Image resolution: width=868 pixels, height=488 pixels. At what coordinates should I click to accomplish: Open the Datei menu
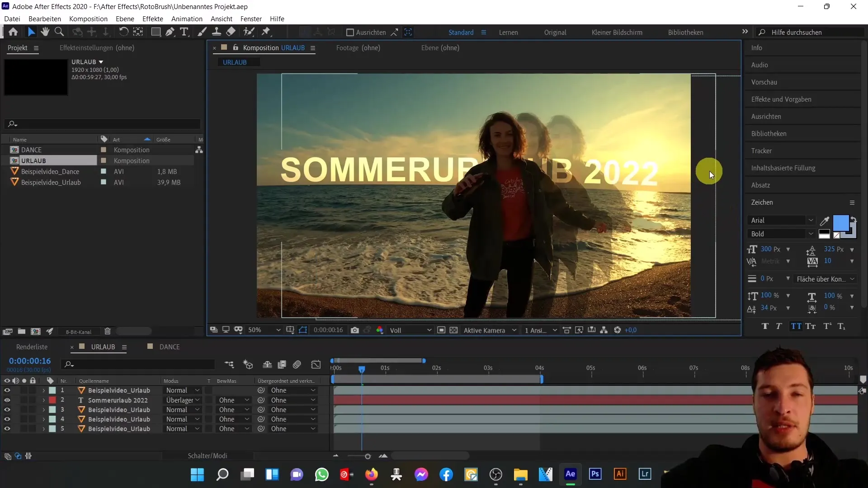12,19
